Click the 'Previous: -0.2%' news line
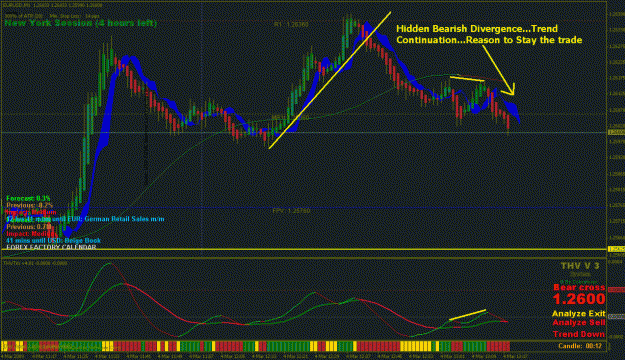625x360 pixels. [30, 205]
